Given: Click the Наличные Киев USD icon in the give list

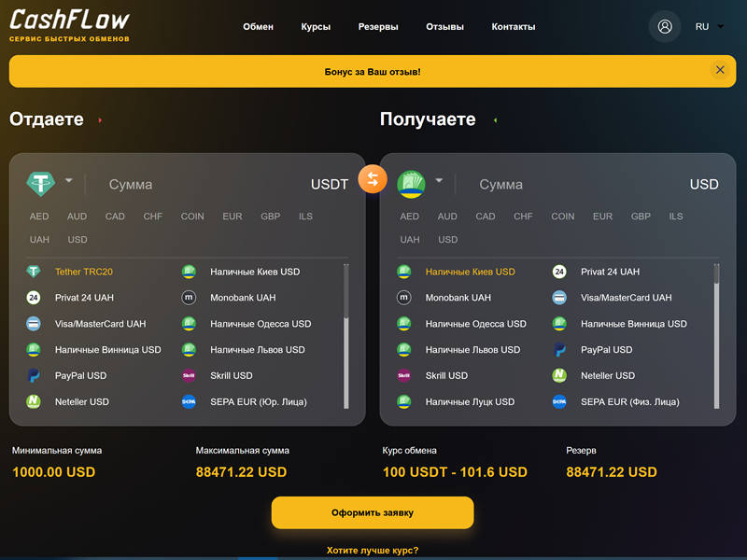Looking at the screenshot, I should (189, 272).
